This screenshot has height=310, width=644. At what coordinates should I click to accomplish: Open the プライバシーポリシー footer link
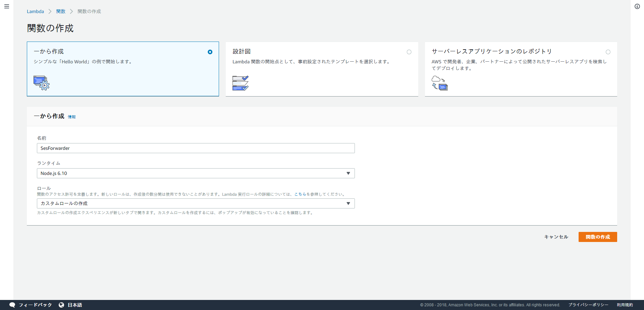(588, 305)
